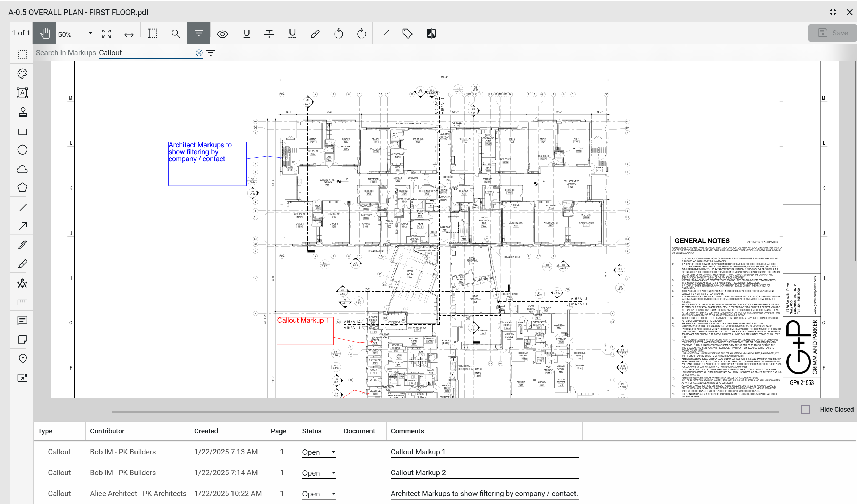
Task: Sort the table by Contributor column
Action: [107, 431]
